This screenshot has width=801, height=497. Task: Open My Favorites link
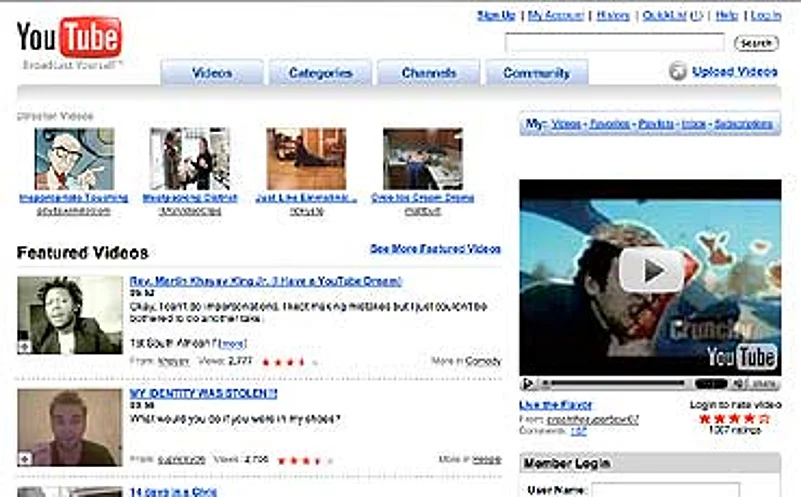(609, 124)
